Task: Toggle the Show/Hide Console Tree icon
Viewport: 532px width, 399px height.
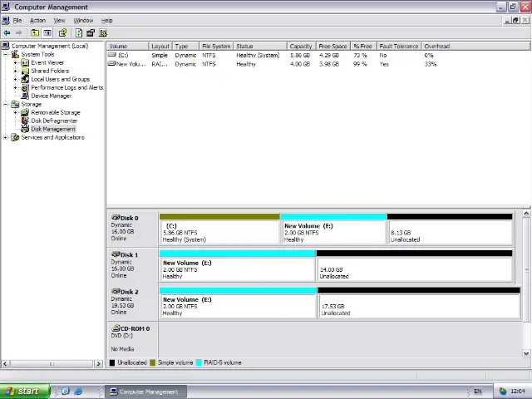Action: point(47,33)
